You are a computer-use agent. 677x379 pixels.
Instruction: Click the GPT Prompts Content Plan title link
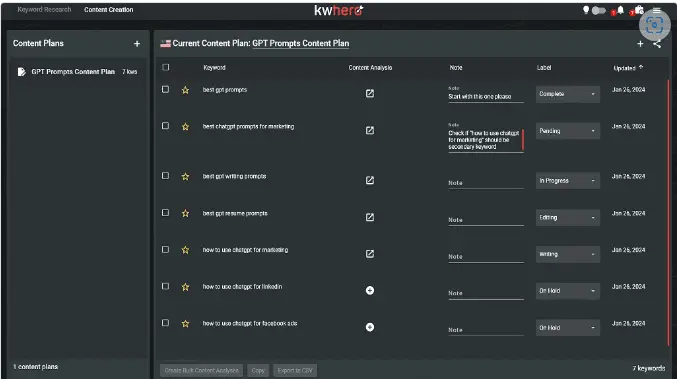(301, 44)
